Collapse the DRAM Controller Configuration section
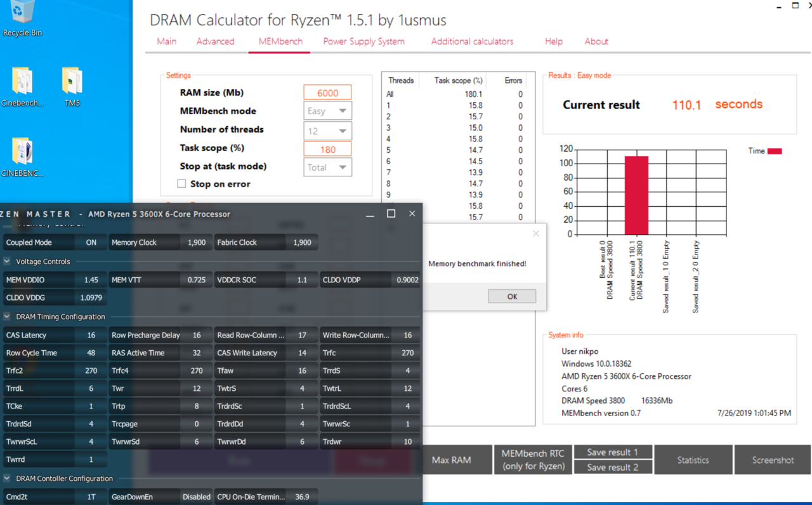Screen dimensions: 812x505 coord(7,478)
